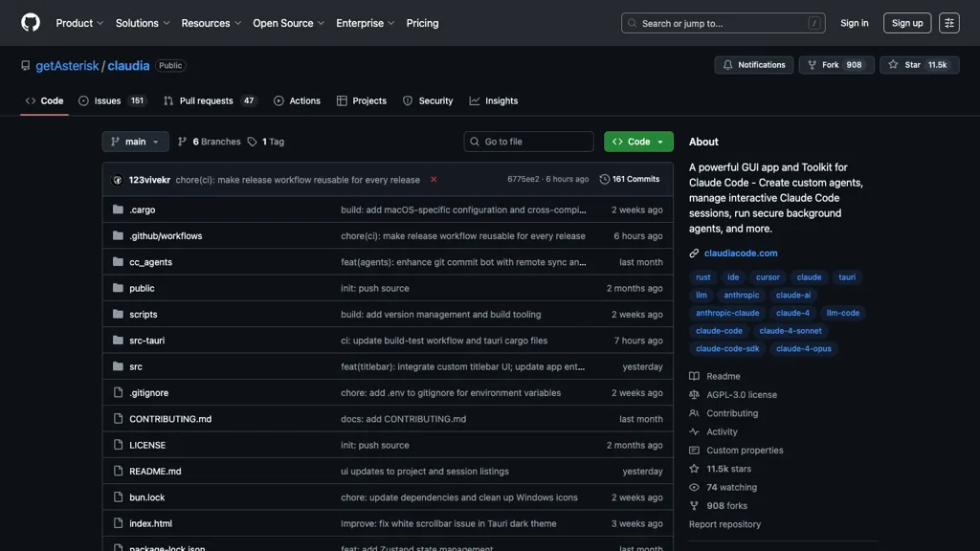980x551 pixels.
Task: Open the green Code dropdown button
Action: (x=638, y=142)
